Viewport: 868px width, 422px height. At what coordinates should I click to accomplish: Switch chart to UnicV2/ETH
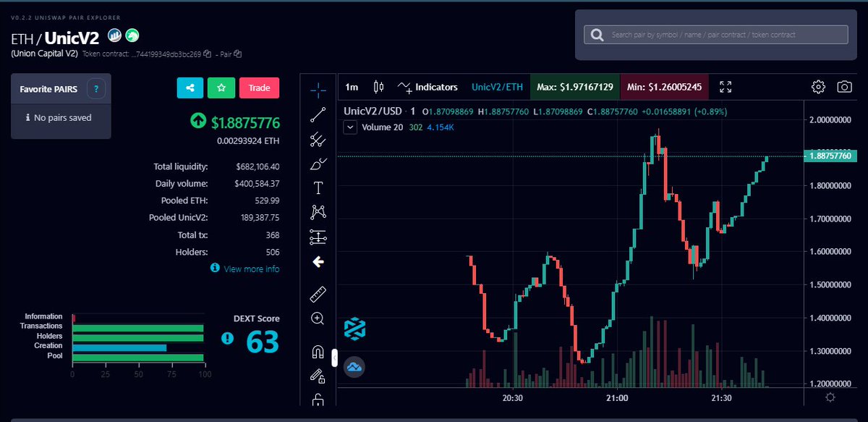pos(497,87)
